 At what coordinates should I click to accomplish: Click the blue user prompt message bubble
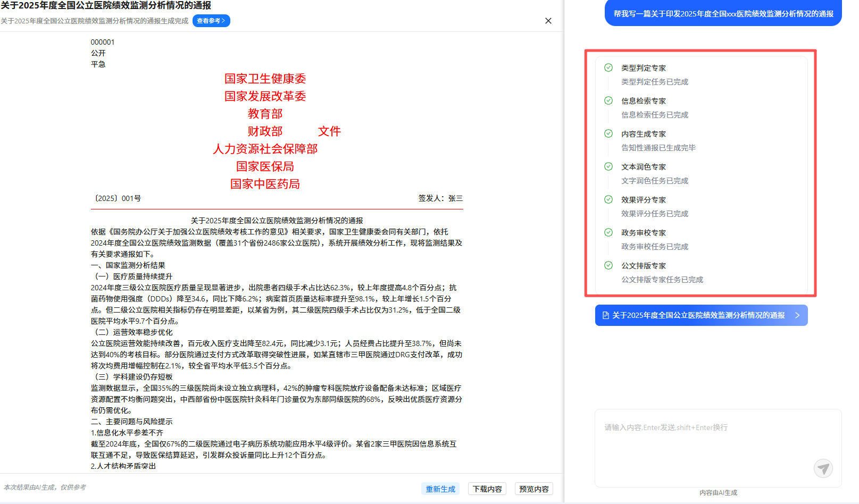[x=723, y=14]
